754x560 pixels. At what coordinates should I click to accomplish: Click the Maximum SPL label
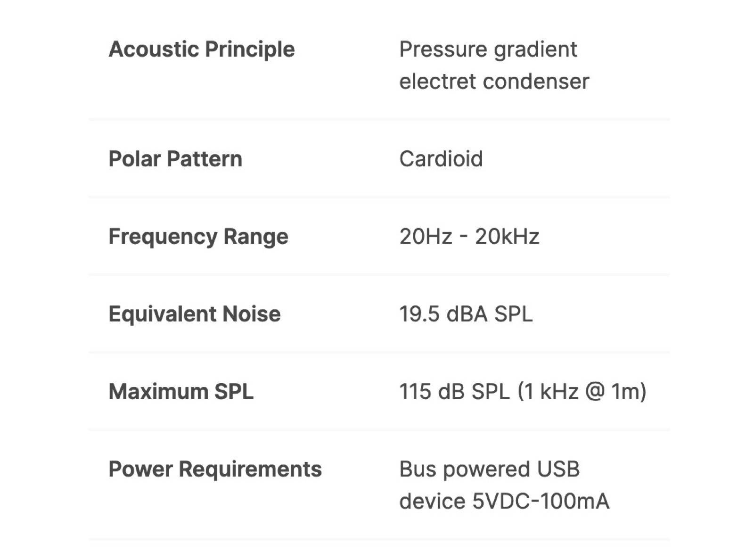[x=180, y=391]
